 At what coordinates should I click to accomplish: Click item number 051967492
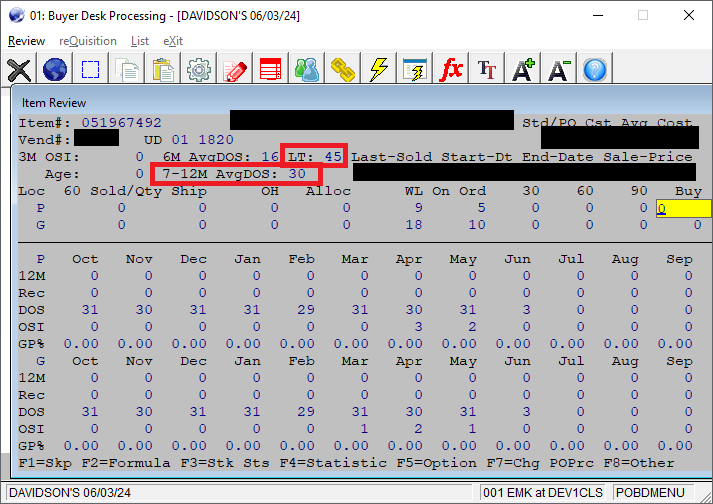[121, 123]
